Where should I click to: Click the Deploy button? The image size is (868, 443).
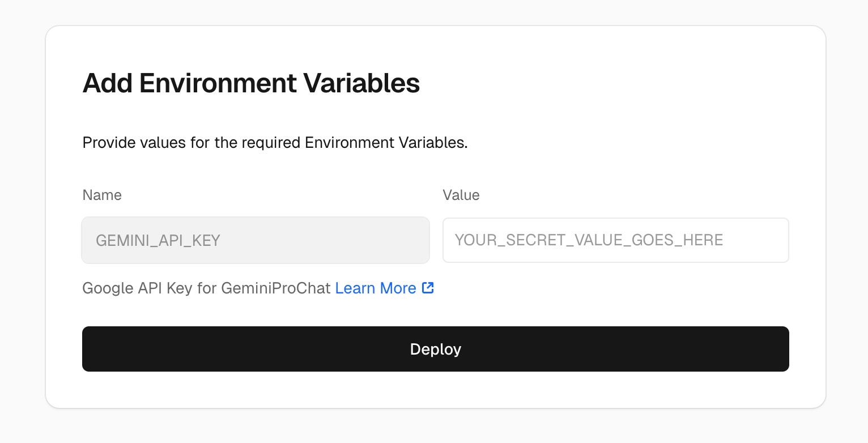pyautogui.click(x=435, y=349)
